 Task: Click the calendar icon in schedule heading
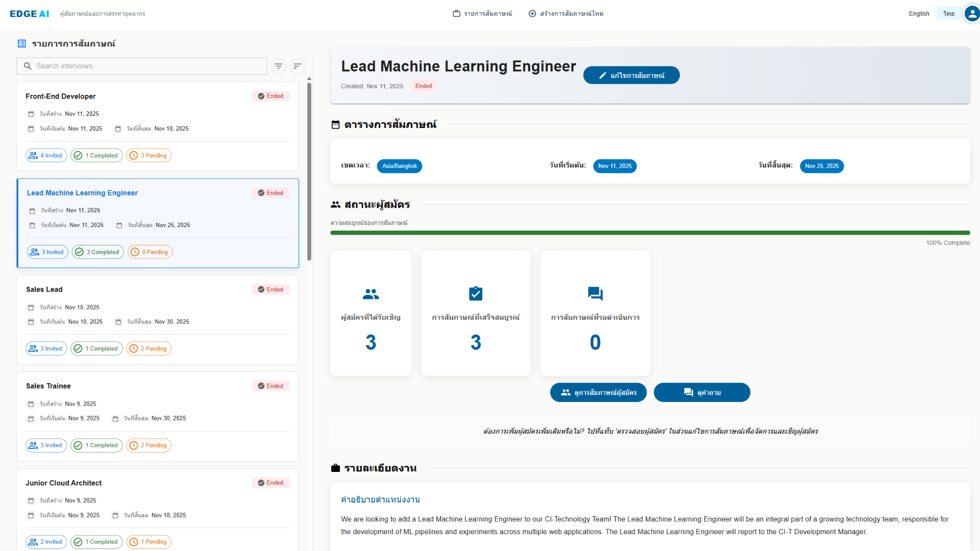(335, 124)
